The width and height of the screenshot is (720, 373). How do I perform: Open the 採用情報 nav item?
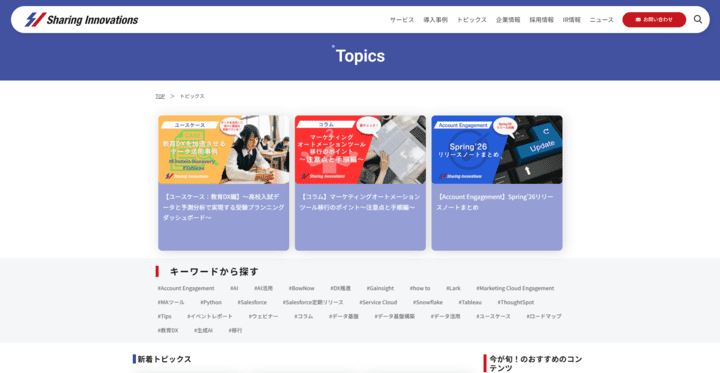[x=541, y=20]
